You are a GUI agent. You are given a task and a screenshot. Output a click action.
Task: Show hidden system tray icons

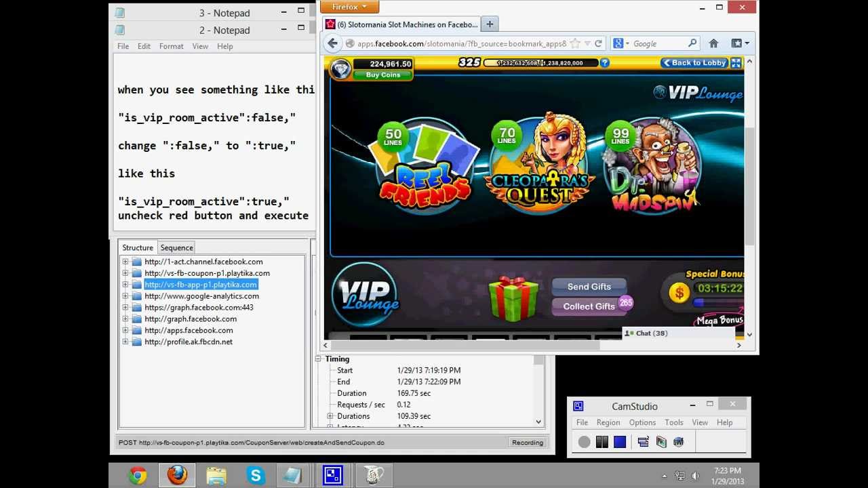click(x=664, y=476)
